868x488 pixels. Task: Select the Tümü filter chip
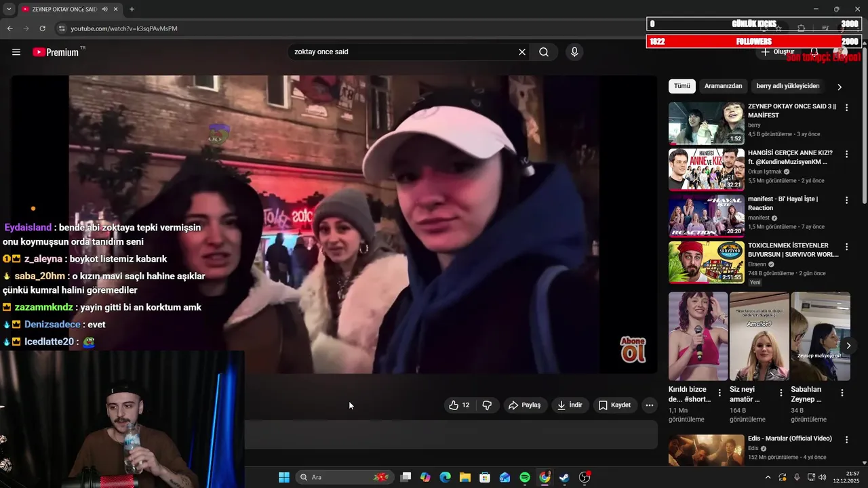682,86
